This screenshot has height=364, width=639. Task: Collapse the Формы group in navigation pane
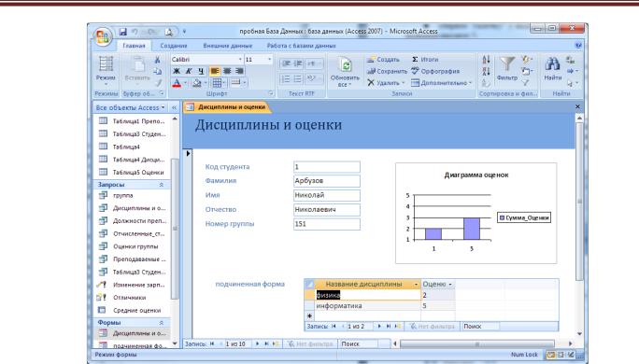coord(162,323)
